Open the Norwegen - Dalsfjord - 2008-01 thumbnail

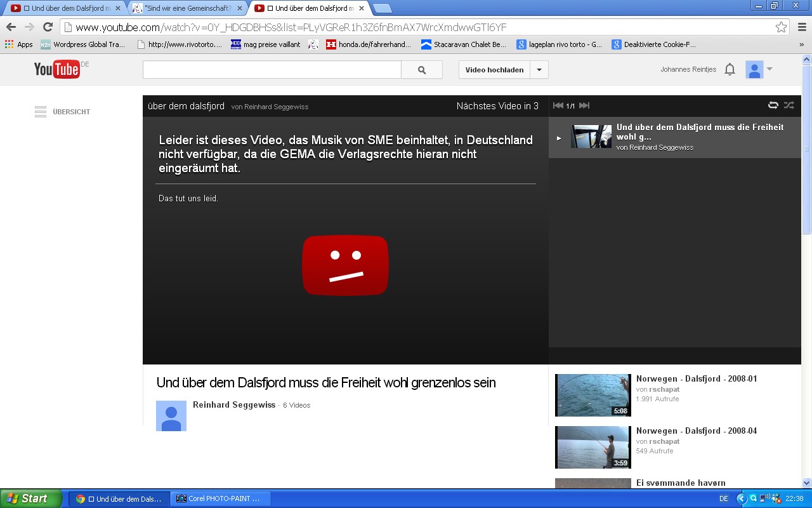tap(593, 395)
